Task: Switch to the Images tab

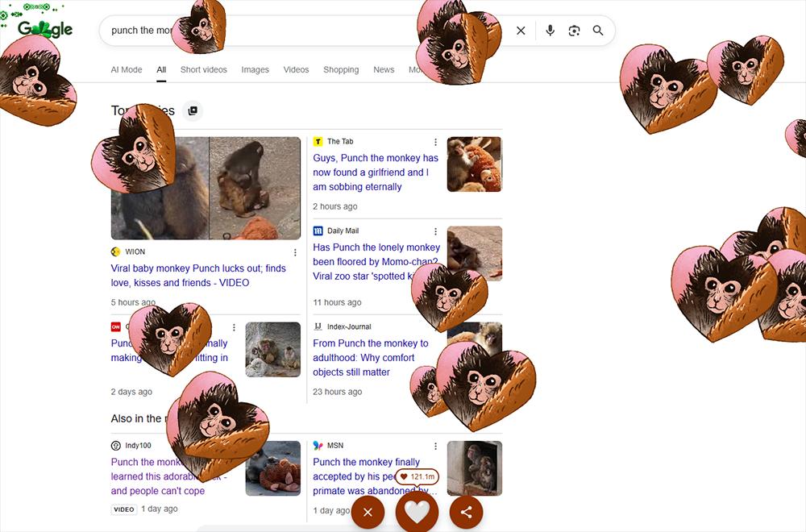Action: 256,69
